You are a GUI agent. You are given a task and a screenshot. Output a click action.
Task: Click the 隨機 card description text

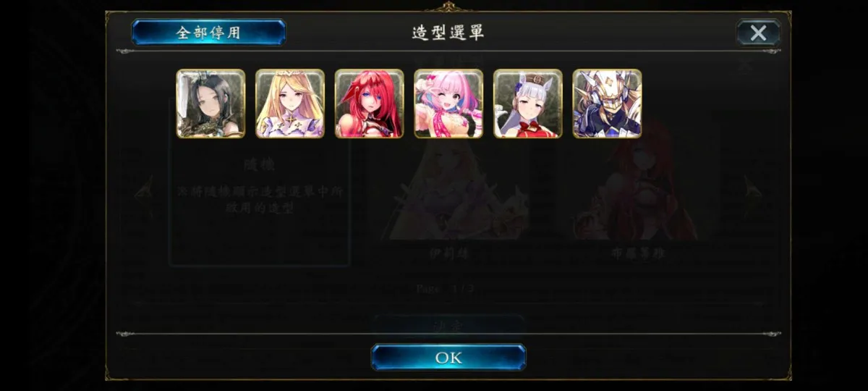coord(260,200)
